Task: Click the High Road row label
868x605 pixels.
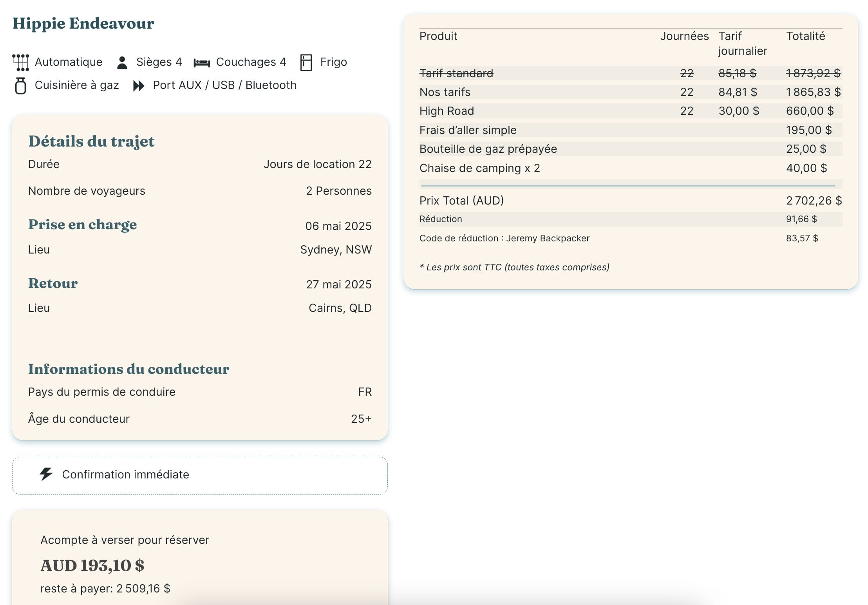Action: pos(447,111)
